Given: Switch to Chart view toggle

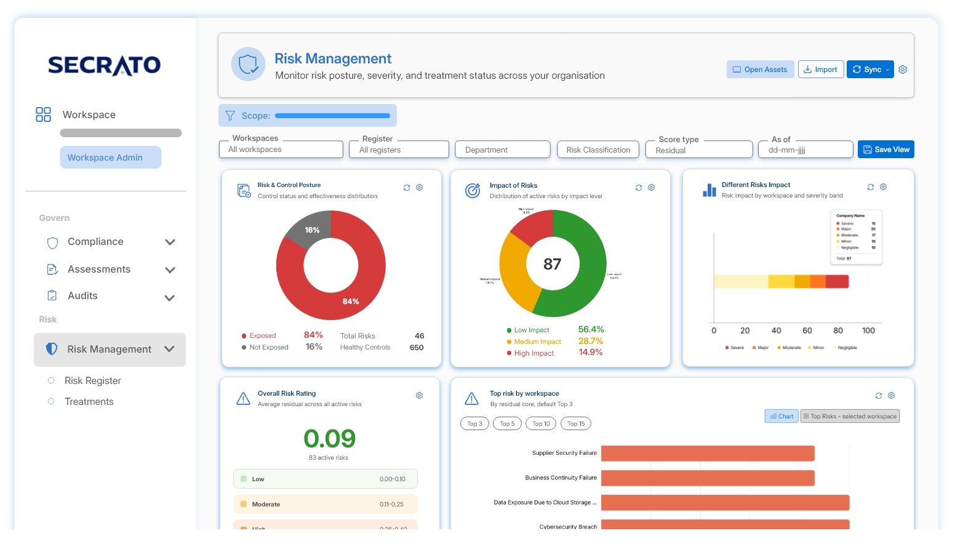Looking at the screenshot, I should click(x=781, y=417).
